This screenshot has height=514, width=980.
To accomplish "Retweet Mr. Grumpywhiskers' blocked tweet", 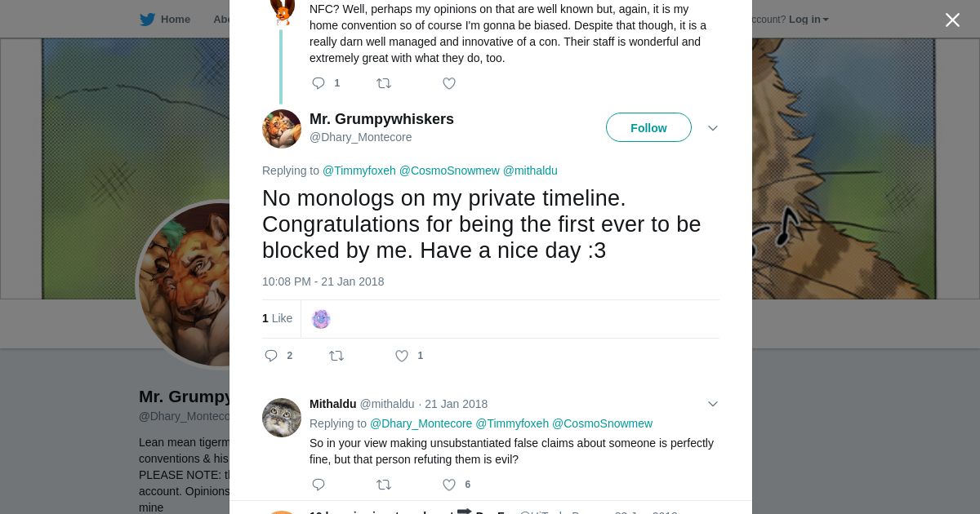I will pyautogui.click(x=336, y=356).
